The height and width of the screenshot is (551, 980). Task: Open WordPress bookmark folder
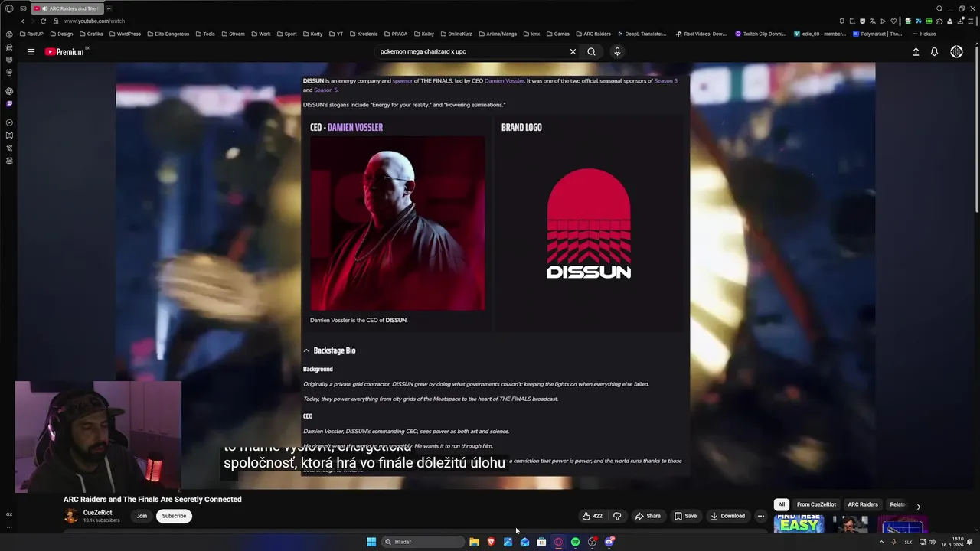pyautogui.click(x=125, y=34)
